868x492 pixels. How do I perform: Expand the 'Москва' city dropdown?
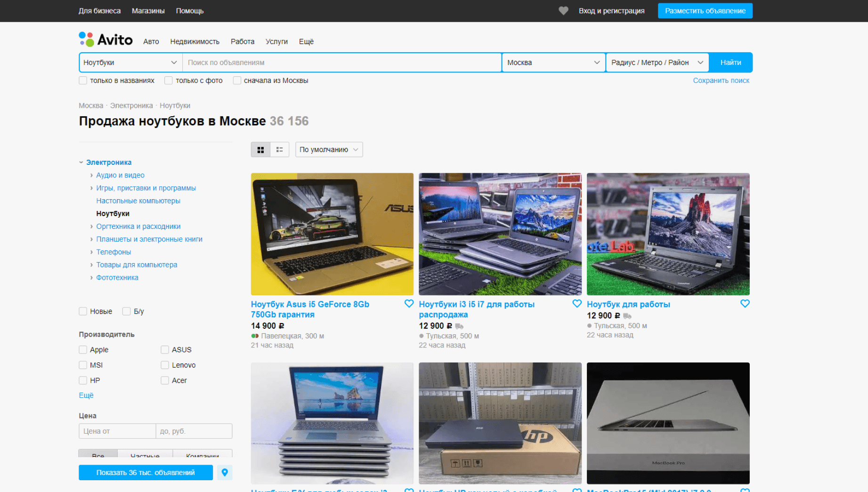(553, 63)
